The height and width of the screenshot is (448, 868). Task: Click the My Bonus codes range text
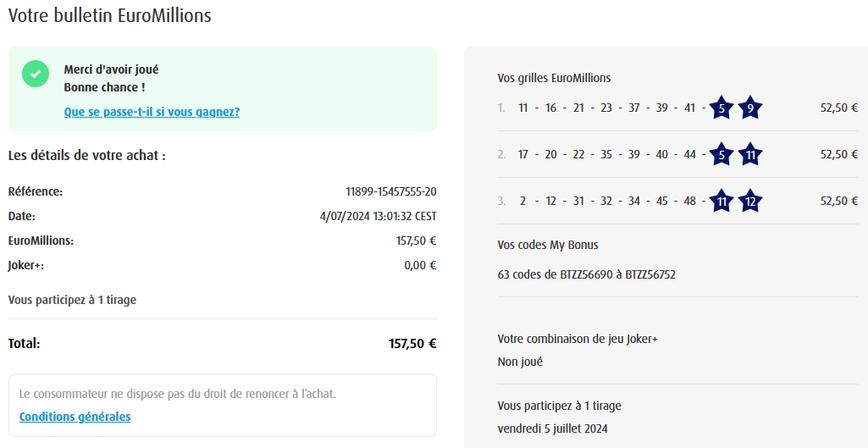(x=586, y=274)
